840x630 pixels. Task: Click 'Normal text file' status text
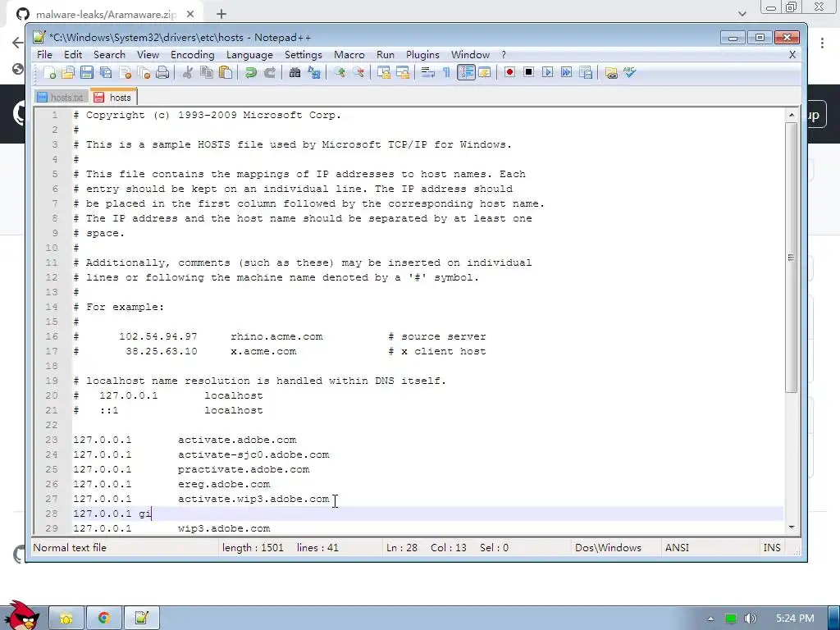point(70,547)
